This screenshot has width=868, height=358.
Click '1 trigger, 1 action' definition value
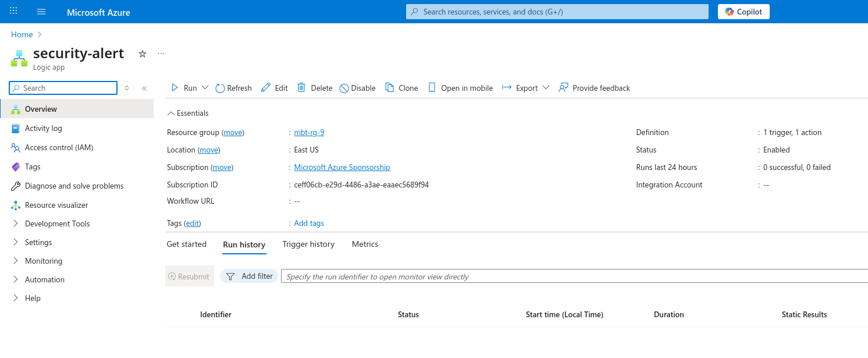(792, 133)
